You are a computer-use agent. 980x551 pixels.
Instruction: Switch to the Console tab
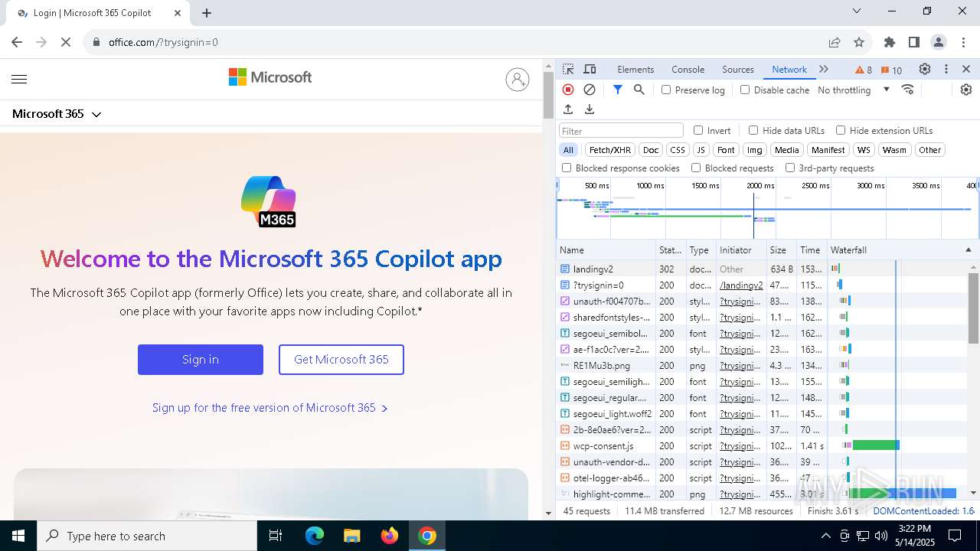[688, 69]
